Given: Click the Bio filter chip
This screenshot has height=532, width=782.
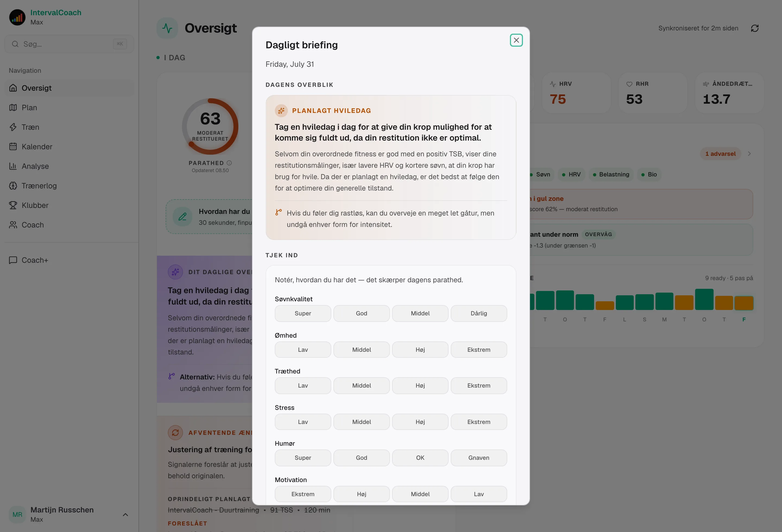Looking at the screenshot, I should (x=649, y=175).
